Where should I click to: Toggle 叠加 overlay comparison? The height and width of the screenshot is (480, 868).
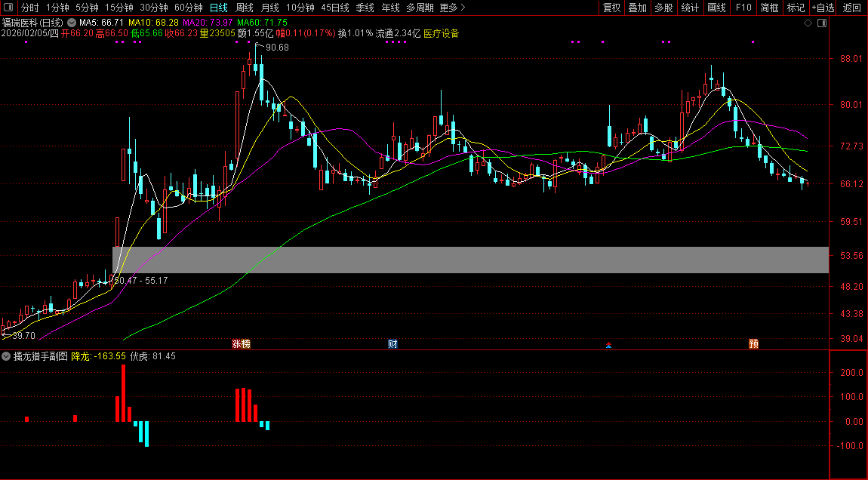(637, 8)
